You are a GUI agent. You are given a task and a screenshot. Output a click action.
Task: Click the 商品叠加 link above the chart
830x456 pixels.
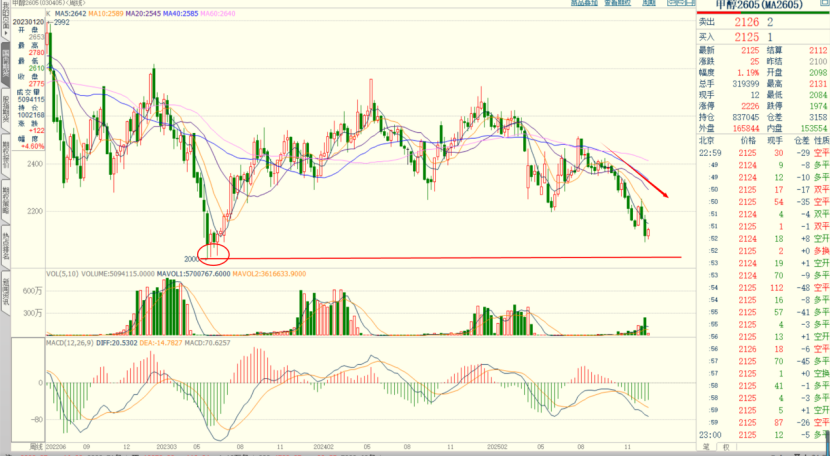(584, 3)
